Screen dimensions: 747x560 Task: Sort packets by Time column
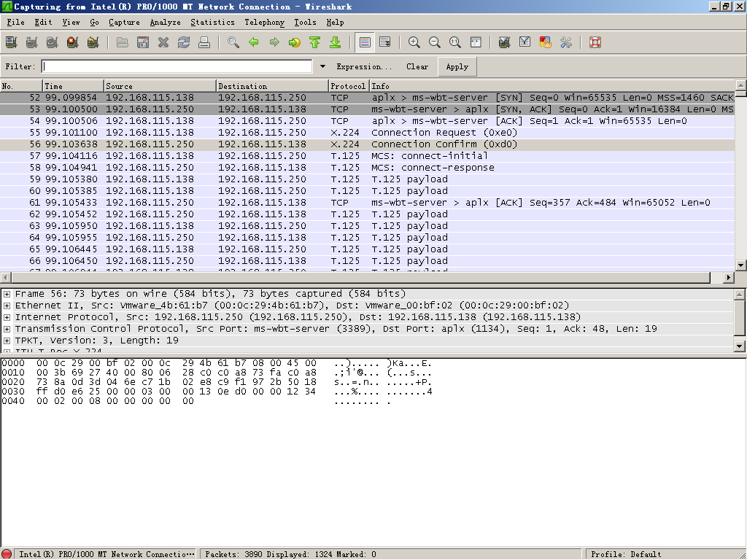coord(73,86)
